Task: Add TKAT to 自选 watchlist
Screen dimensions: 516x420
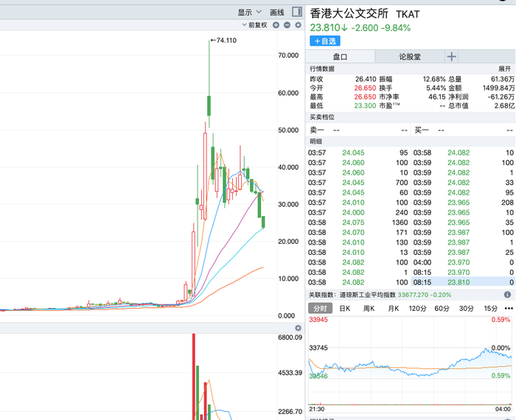Action: coord(325,41)
